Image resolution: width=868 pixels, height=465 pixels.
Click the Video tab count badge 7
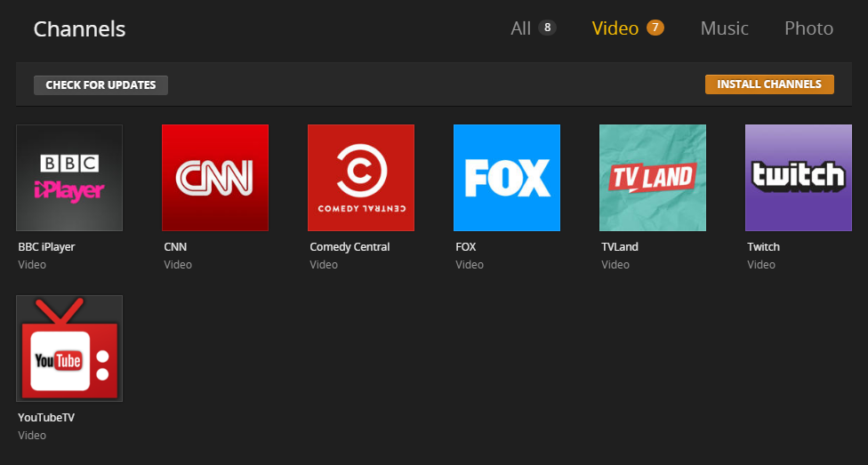(655, 28)
